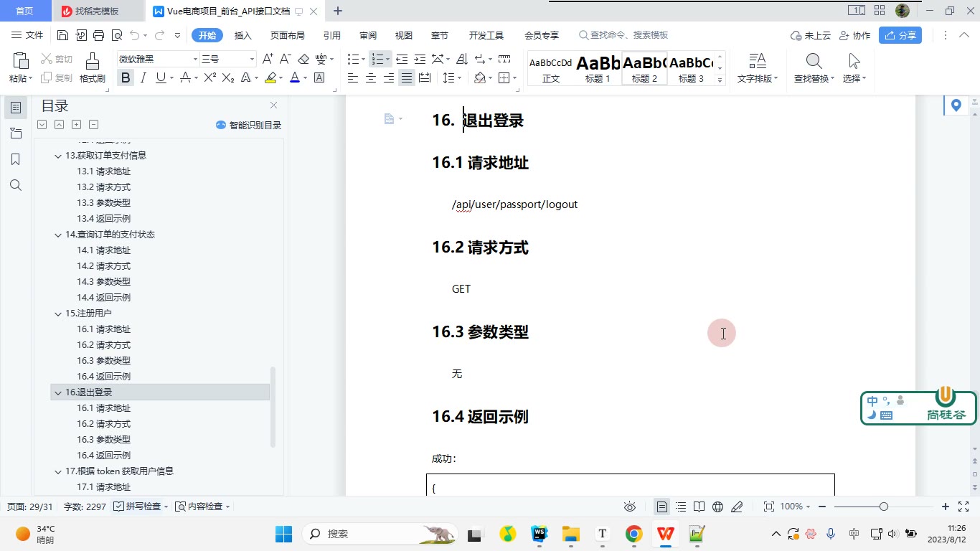Viewport: 980px width, 551px height.
Task: Apply subscript X₂ formatting
Action: [x=228, y=77]
